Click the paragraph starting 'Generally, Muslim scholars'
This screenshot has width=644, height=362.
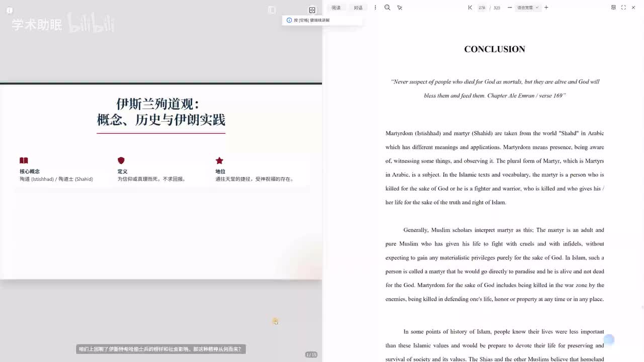click(495, 264)
